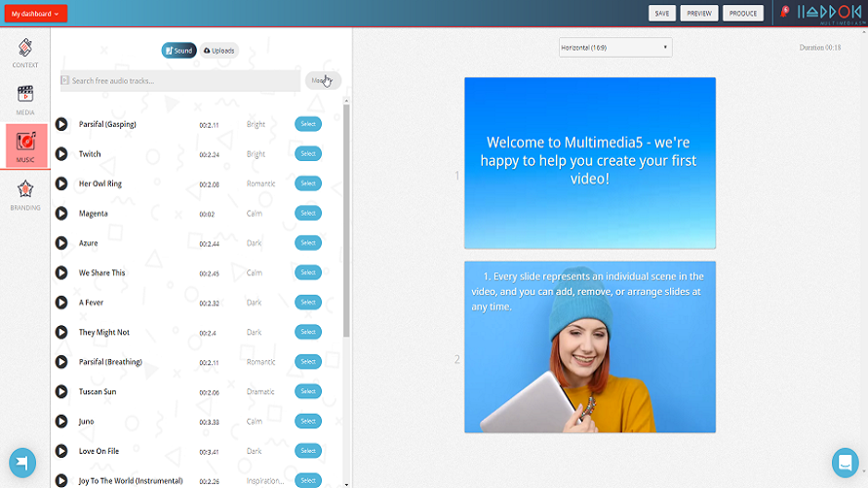Select the Music turntable icon
This screenshot has height=488, width=868.
(x=25, y=142)
